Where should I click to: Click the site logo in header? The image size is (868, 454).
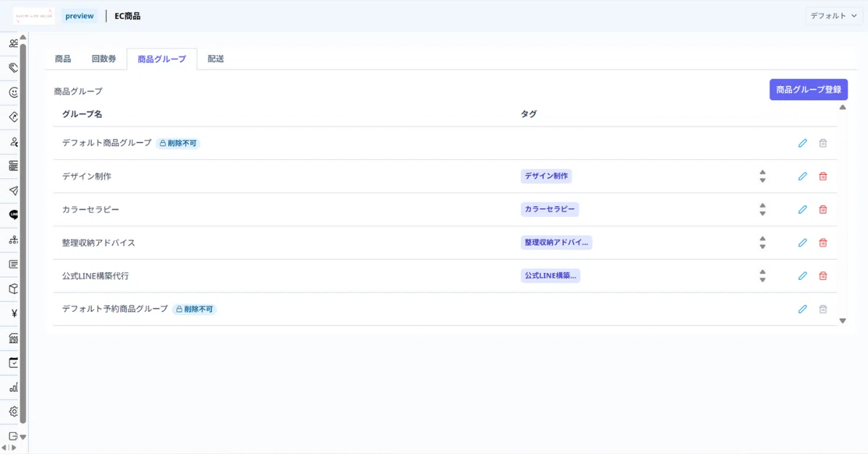click(34, 16)
